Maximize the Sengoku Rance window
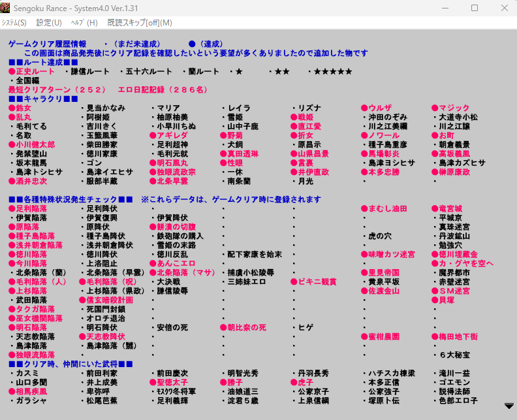 [x=475, y=8]
